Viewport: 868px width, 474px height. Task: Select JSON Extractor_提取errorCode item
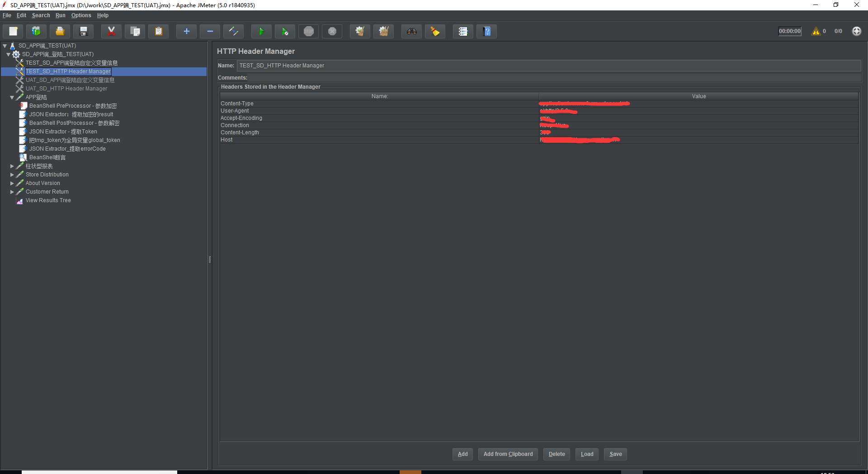[x=67, y=149]
